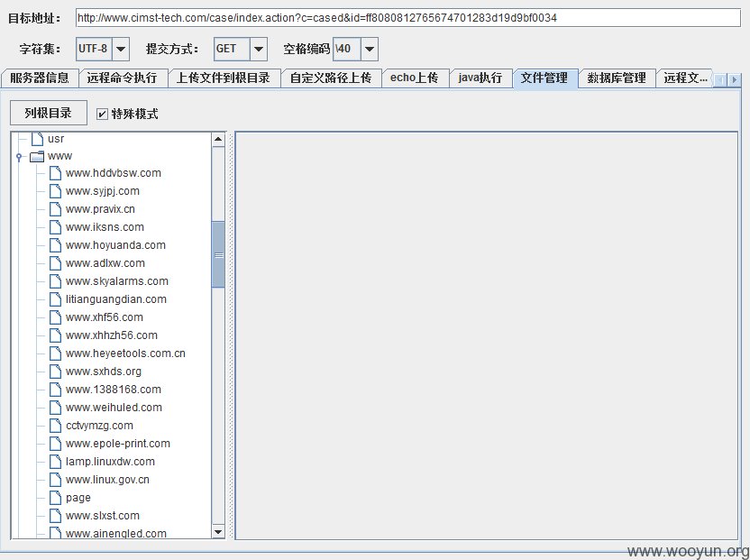750x560 pixels.
Task: Click file icon beside www.xhf56.com
Action: pyautogui.click(x=56, y=317)
